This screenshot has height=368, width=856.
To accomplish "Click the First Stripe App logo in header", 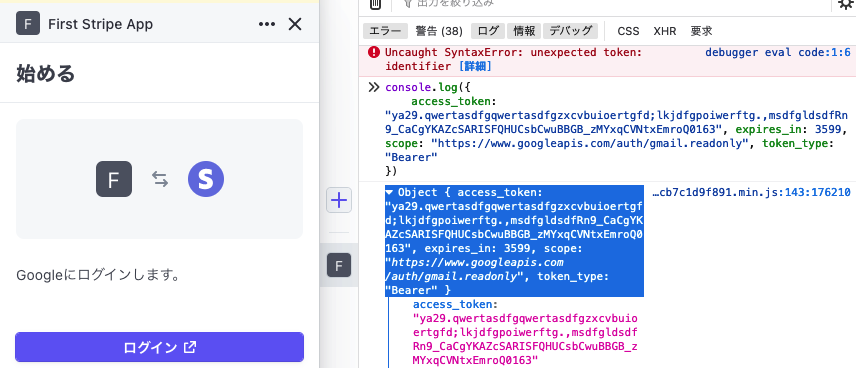I will [28, 24].
